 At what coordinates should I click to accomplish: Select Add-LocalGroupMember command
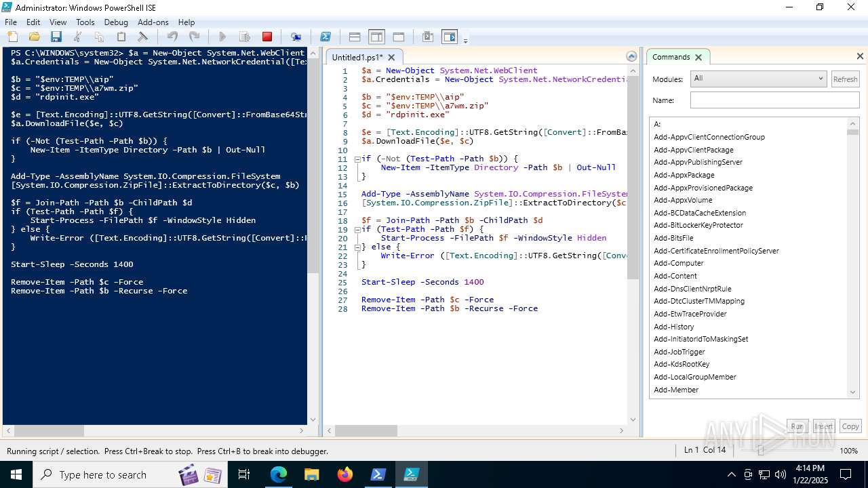695,377
